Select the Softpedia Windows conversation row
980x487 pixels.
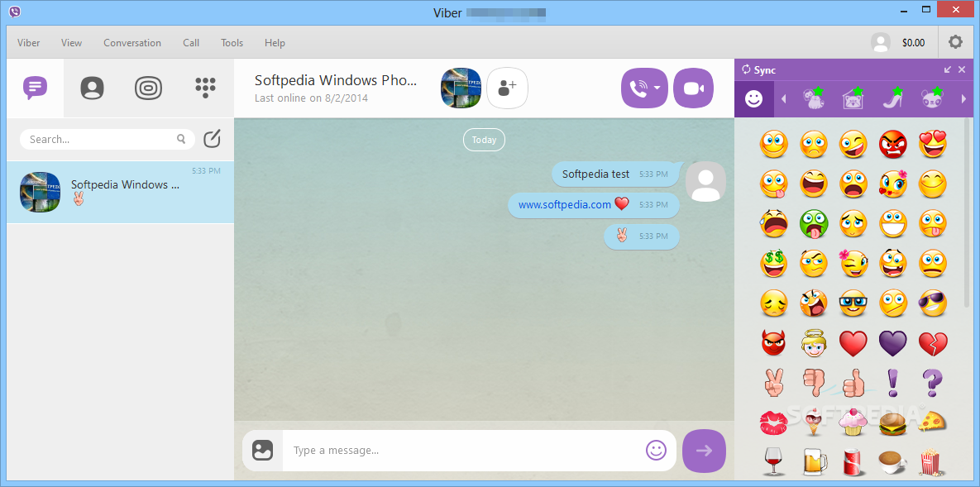pyautogui.click(x=120, y=192)
